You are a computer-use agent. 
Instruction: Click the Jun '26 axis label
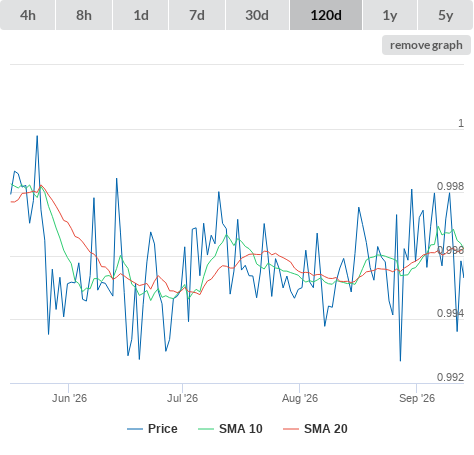tap(69, 398)
